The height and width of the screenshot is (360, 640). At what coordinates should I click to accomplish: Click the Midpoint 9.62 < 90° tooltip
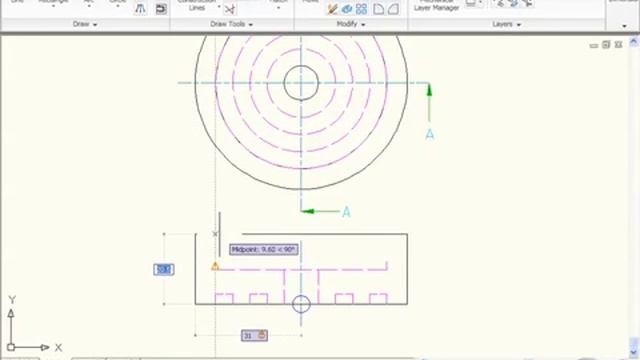[264, 249]
